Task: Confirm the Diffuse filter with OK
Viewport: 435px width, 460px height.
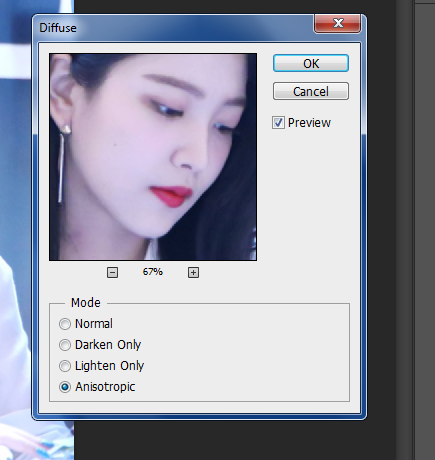Action: [x=311, y=63]
